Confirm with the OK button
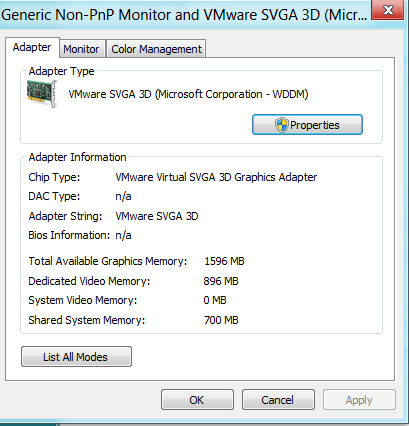Viewport: 409px width, 426px height. click(197, 400)
